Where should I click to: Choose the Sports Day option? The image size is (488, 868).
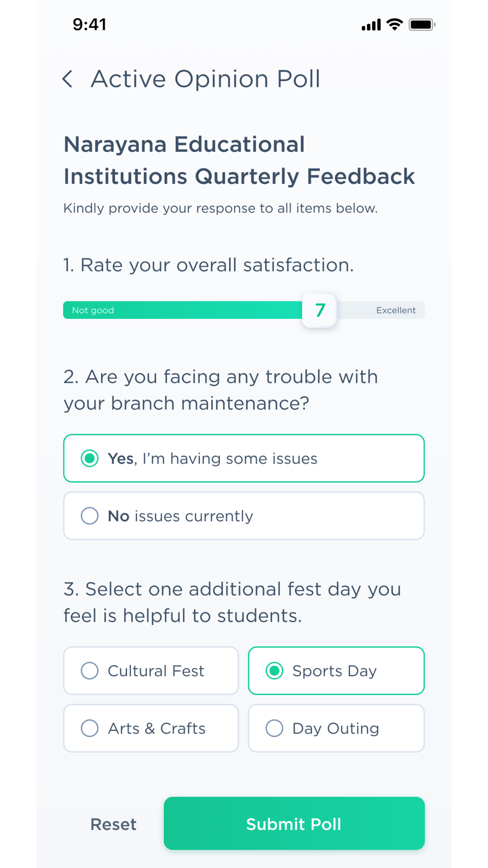(x=336, y=671)
